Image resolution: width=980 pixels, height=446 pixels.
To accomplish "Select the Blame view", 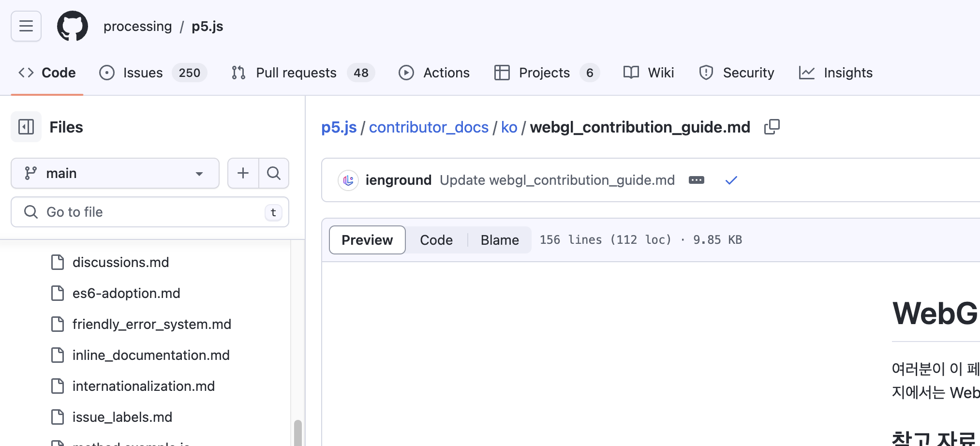I will pos(500,240).
